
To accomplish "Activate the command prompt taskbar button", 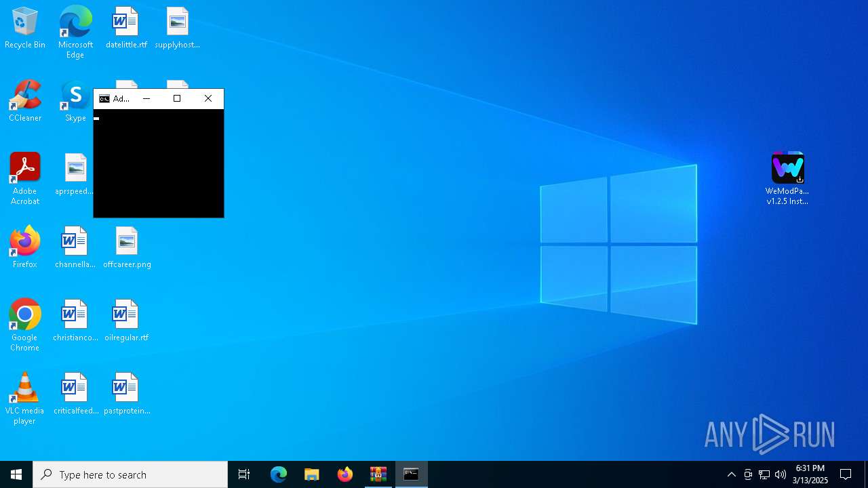I will (x=412, y=474).
